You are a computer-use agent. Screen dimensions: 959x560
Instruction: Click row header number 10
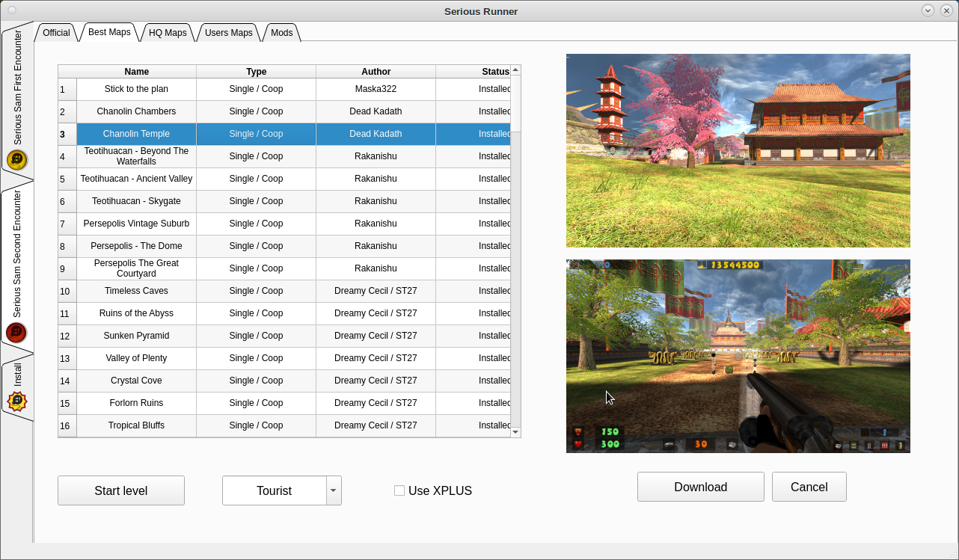pos(67,292)
